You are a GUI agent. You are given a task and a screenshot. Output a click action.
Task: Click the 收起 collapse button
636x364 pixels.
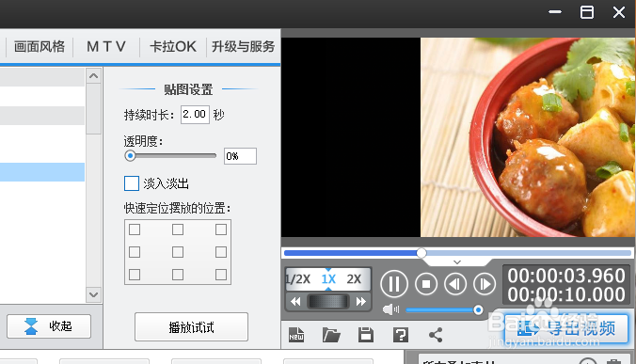(49, 325)
